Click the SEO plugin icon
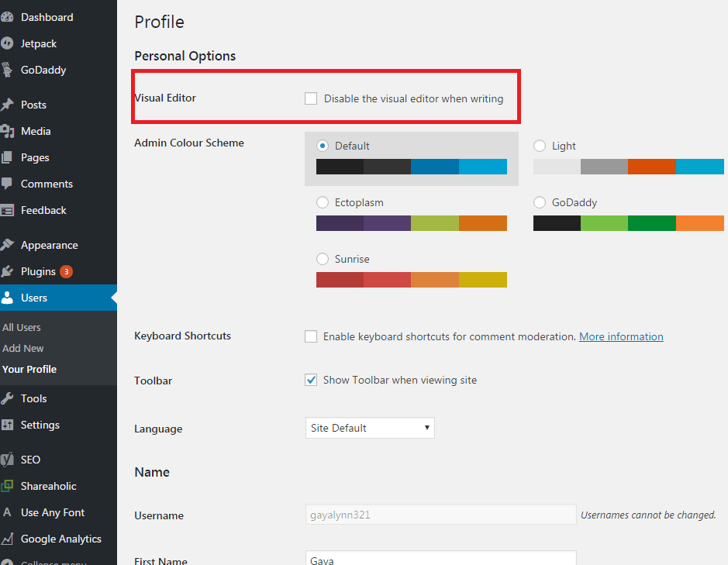This screenshot has width=728, height=565. tap(7, 459)
